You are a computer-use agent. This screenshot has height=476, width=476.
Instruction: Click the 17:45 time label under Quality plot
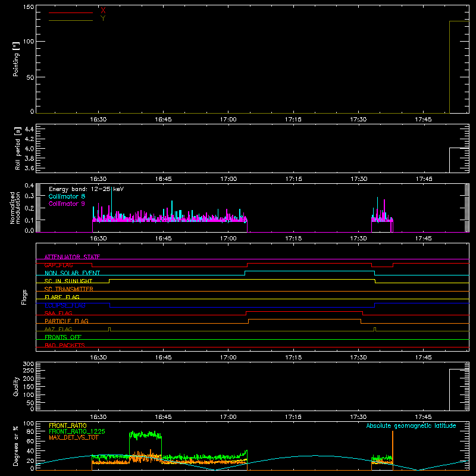tap(423, 417)
